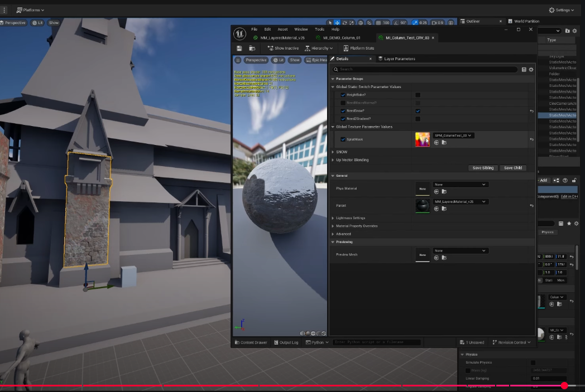Click the Save asset icon in material editor toolbar
Viewport: 585px width, 392px height.
tap(239, 49)
